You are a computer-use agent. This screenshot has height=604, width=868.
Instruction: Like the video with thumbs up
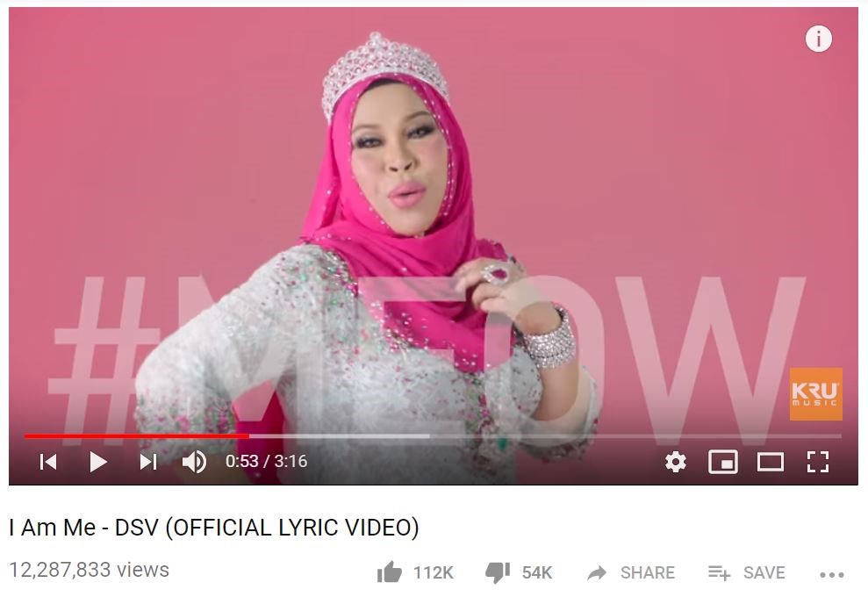(390, 572)
